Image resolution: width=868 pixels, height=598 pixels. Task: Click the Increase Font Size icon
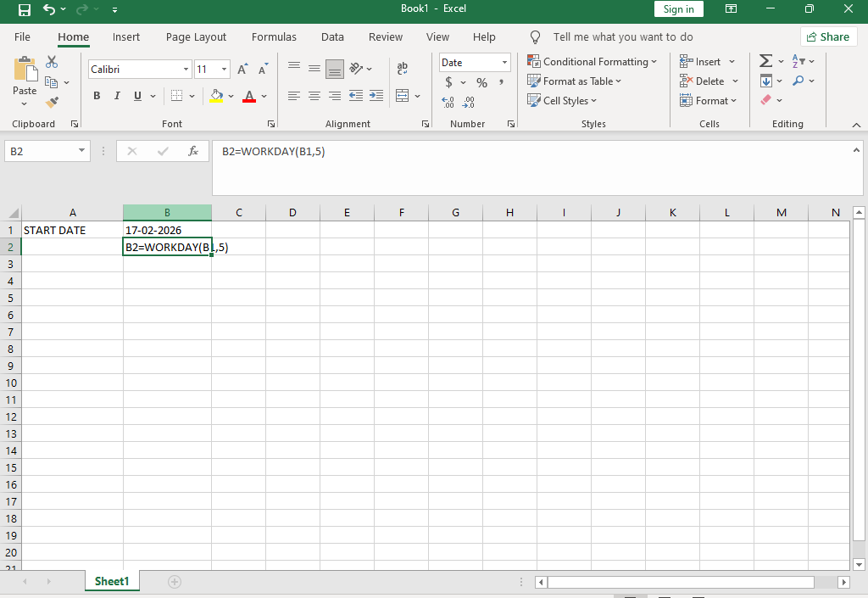point(242,70)
